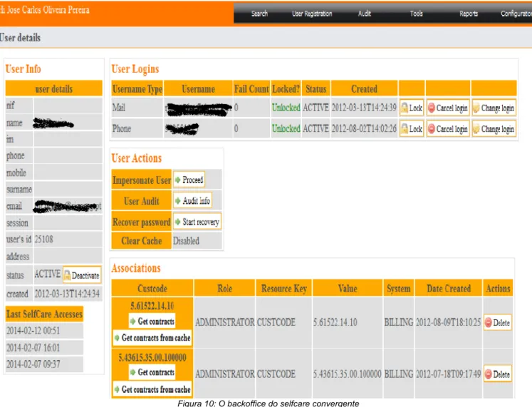Click the ACTIVE status in user details

point(47,274)
